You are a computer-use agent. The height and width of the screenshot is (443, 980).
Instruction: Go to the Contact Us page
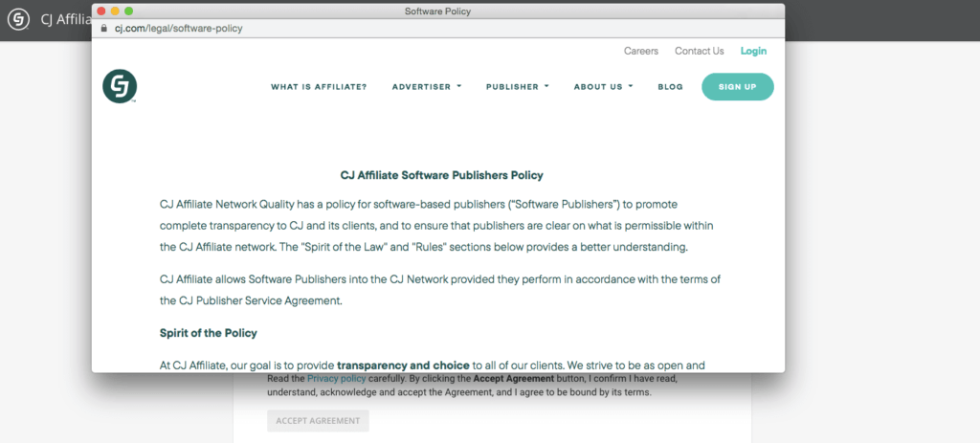tap(699, 51)
